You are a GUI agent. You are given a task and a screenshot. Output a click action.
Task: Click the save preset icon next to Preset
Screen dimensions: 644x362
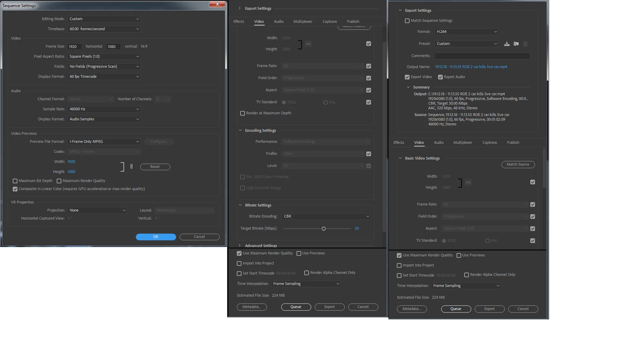pos(507,44)
